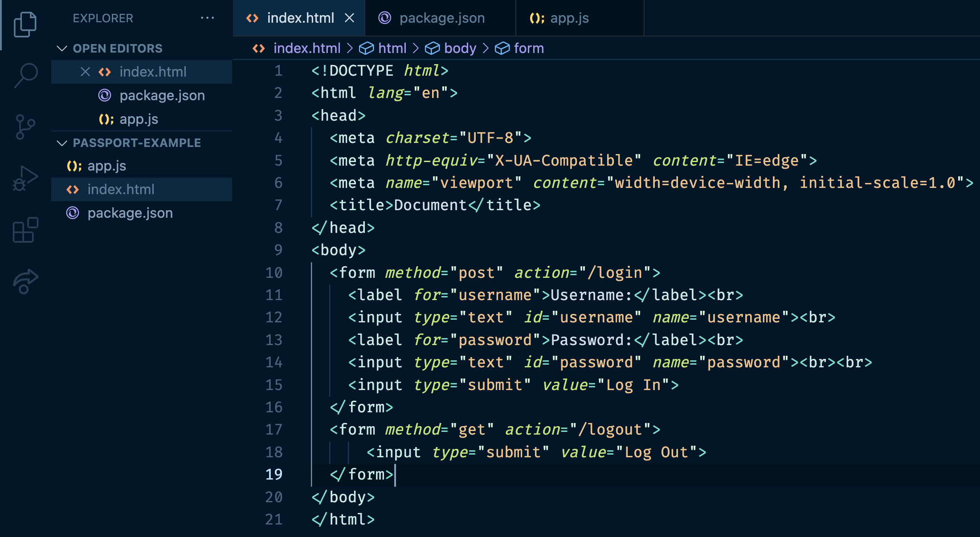Select package.json under Open Editors
The height and width of the screenshot is (537, 980).
(x=162, y=95)
